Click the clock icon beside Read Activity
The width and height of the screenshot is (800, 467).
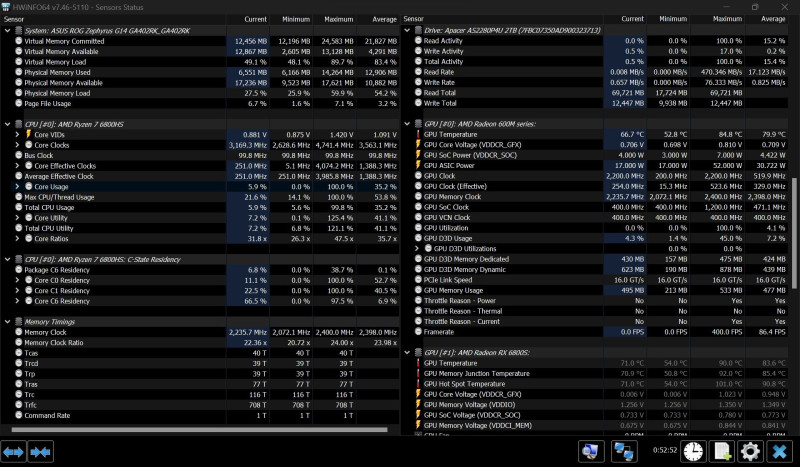click(x=418, y=40)
